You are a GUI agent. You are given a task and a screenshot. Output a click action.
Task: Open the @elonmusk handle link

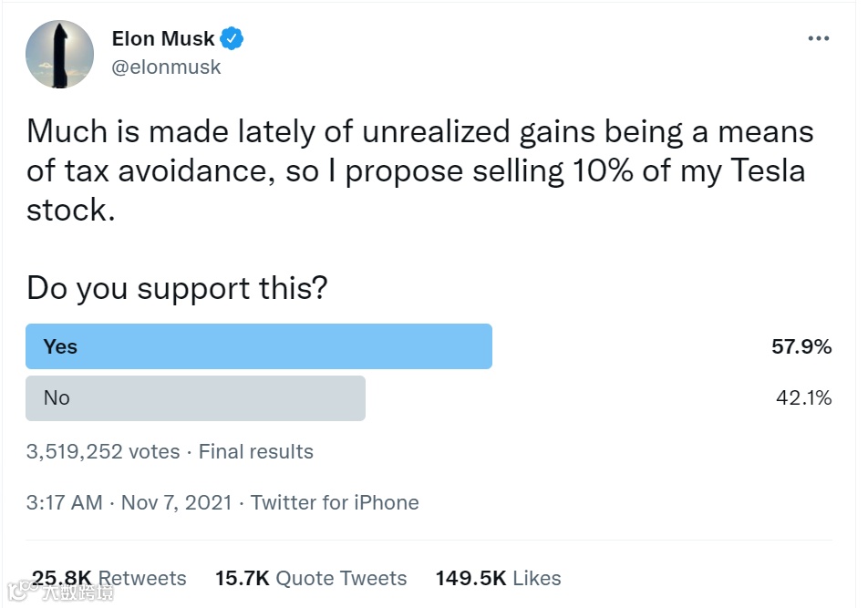tap(166, 67)
